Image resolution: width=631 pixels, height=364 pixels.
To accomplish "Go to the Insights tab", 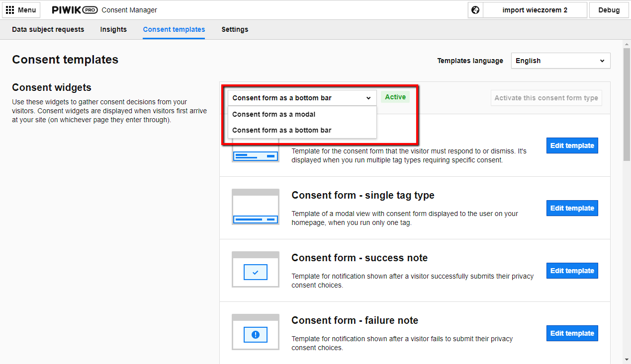I will (113, 29).
